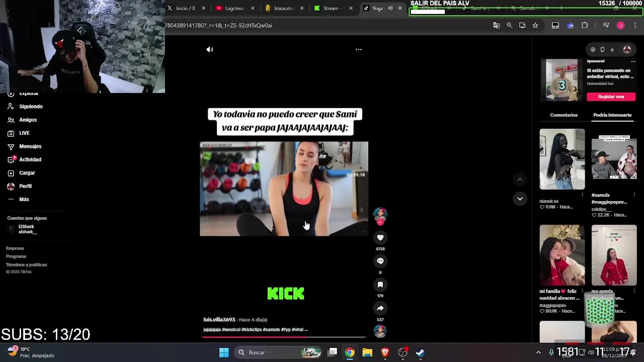Open Steam from the taskbar
Viewport: 644px width, 362px height.
point(420,352)
